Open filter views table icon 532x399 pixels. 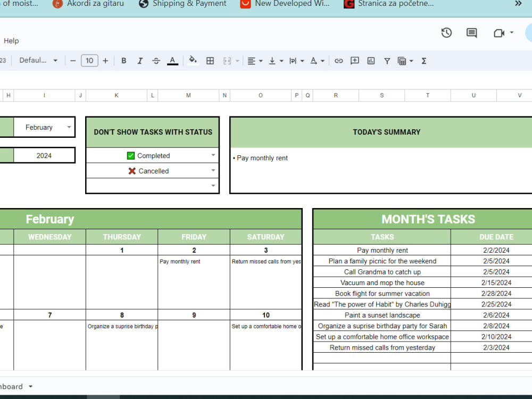pyautogui.click(x=402, y=61)
